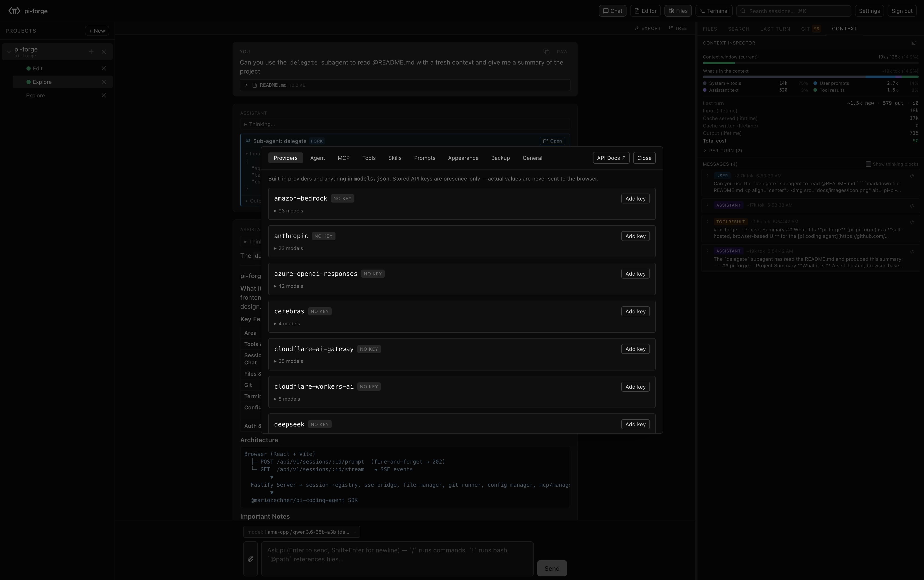View raw code of USER message
Viewport: 924px width, 580px height.
click(x=912, y=176)
